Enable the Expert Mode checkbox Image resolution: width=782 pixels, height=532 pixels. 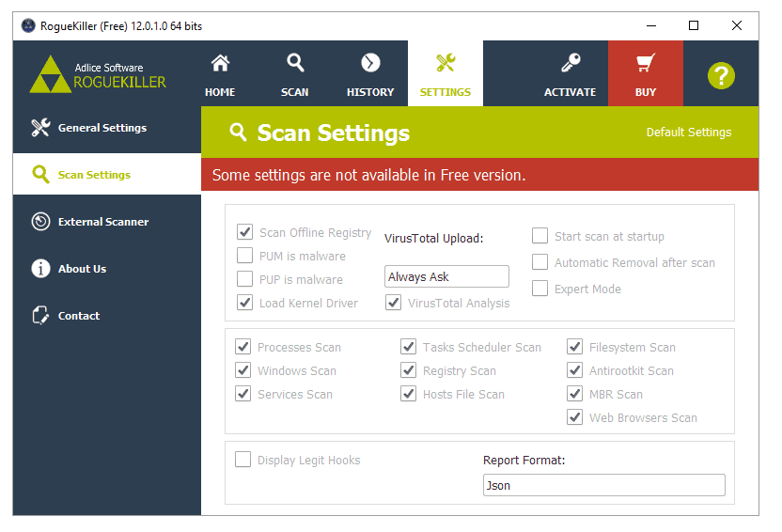tap(540, 289)
